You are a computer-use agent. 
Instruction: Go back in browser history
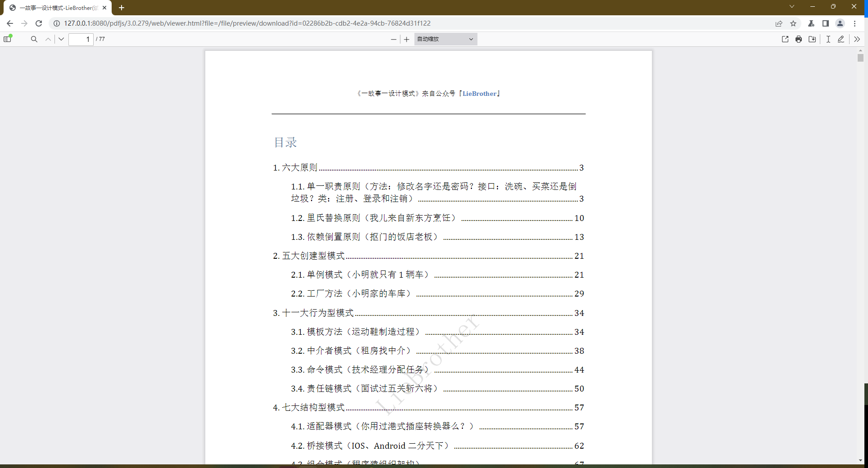(10, 23)
